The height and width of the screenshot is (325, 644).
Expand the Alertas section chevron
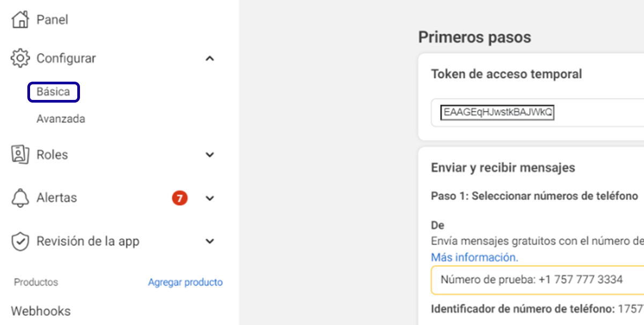[210, 198]
